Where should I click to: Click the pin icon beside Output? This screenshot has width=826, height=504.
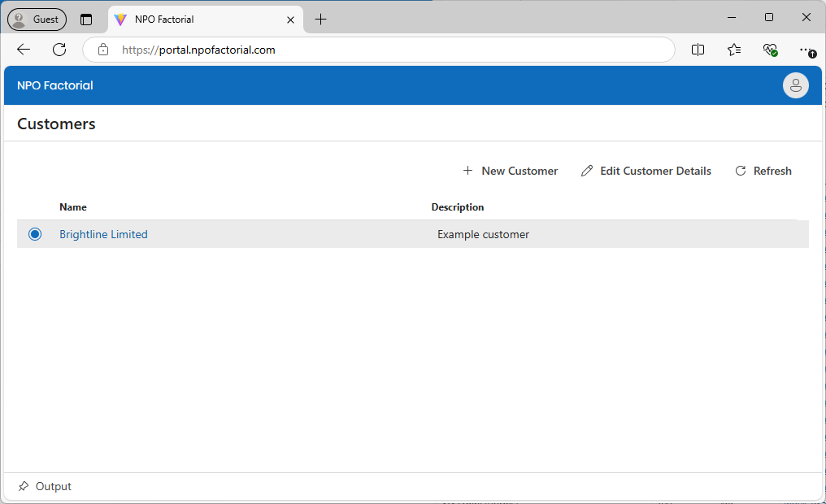click(24, 486)
